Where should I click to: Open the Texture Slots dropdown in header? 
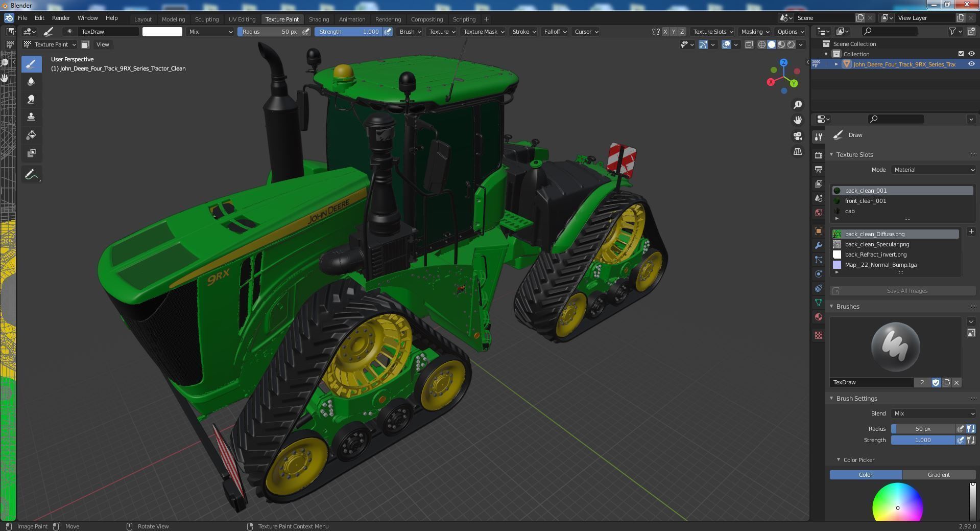tap(712, 32)
